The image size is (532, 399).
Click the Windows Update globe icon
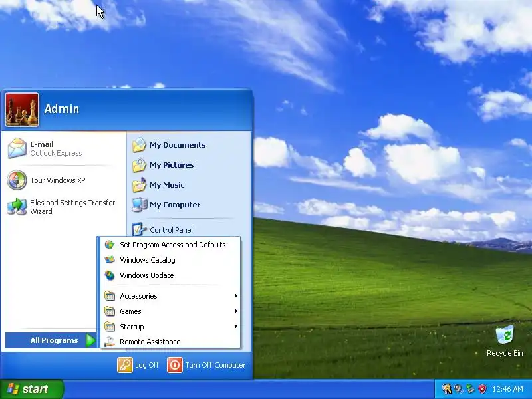pyautogui.click(x=110, y=275)
